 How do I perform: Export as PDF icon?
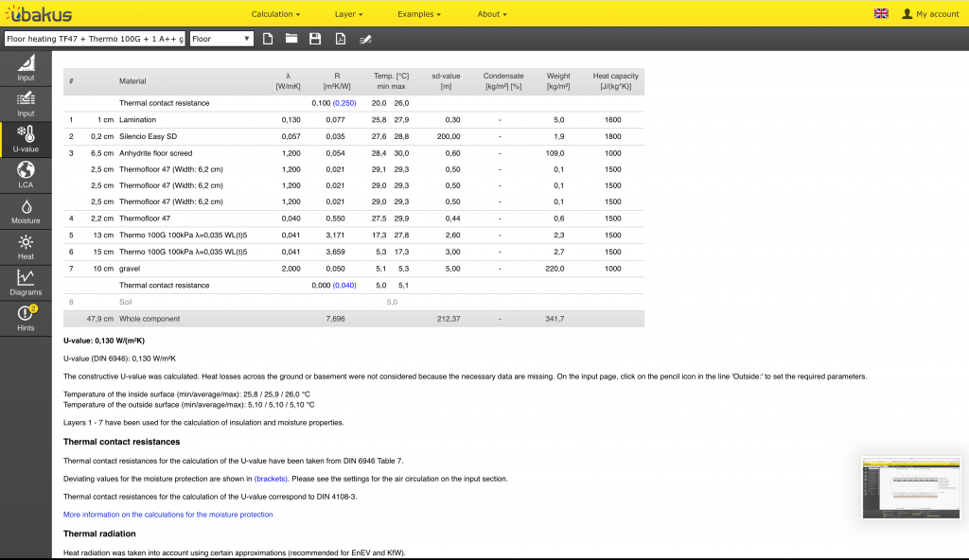pos(340,39)
